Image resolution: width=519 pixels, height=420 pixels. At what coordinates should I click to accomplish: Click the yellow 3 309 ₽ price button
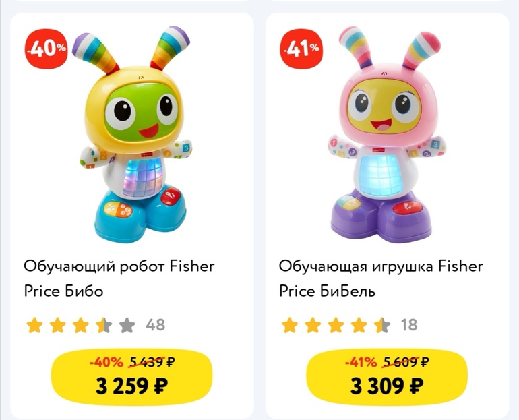[387, 377]
